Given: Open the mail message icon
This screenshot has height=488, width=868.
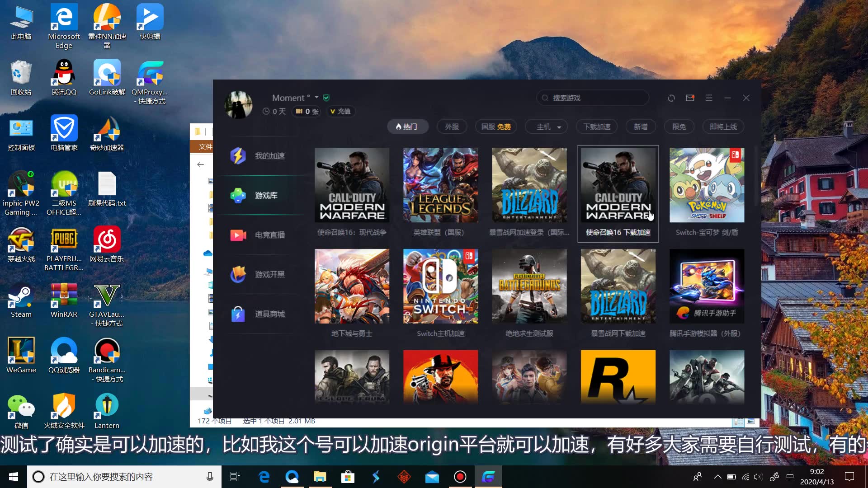Looking at the screenshot, I should pyautogui.click(x=690, y=98).
